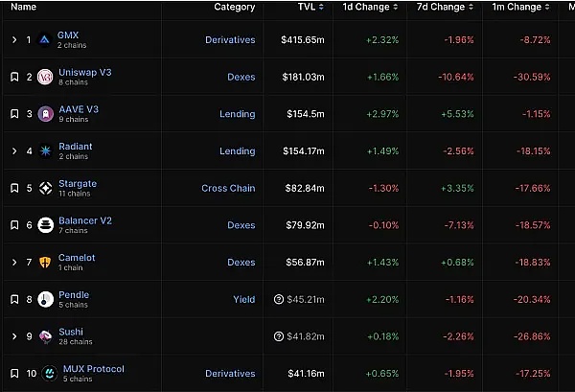Click question mark icon beside Sushi TVL
Image resolution: width=575 pixels, height=392 pixels.
[278, 336]
